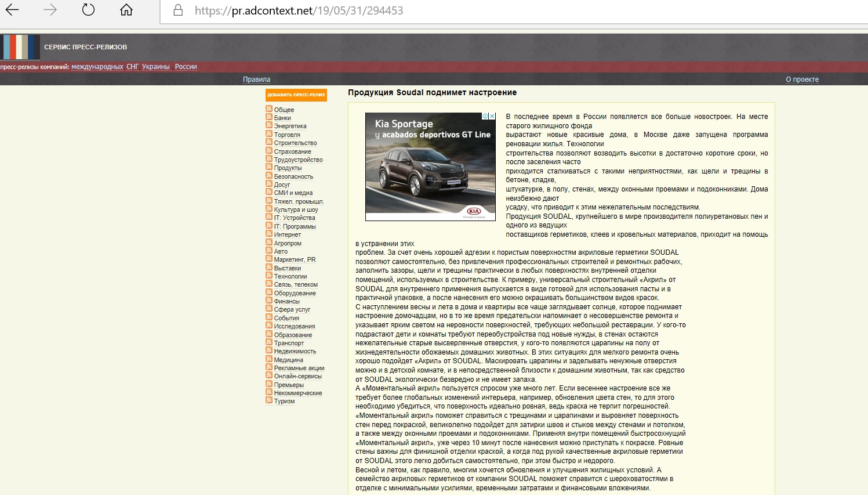Image resolution: width=868 pixels, height=495 pixels.
Task: Close the Kia advertisement via X icon
Action: (x=492, y=116)
